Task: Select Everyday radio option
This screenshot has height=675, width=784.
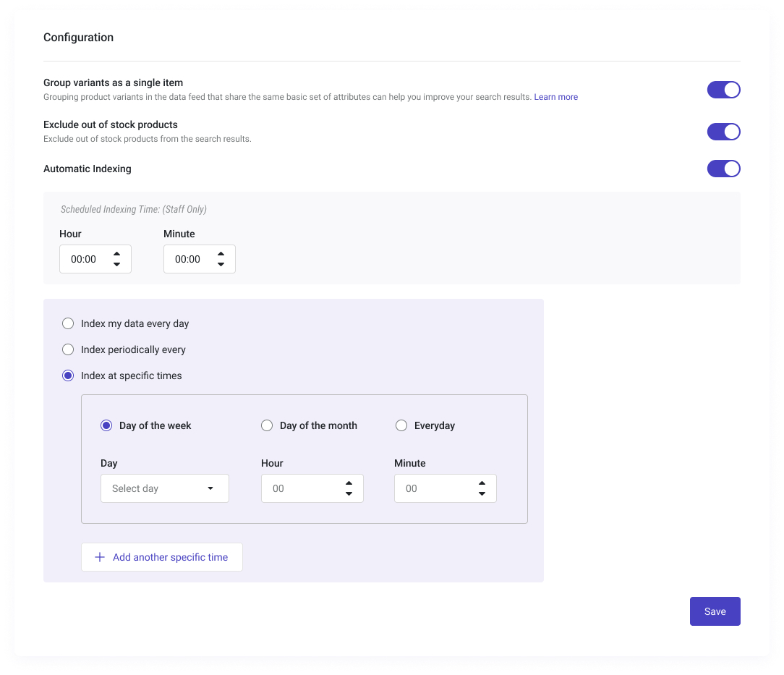Action: pyautogui.click(x=401, y=425)
